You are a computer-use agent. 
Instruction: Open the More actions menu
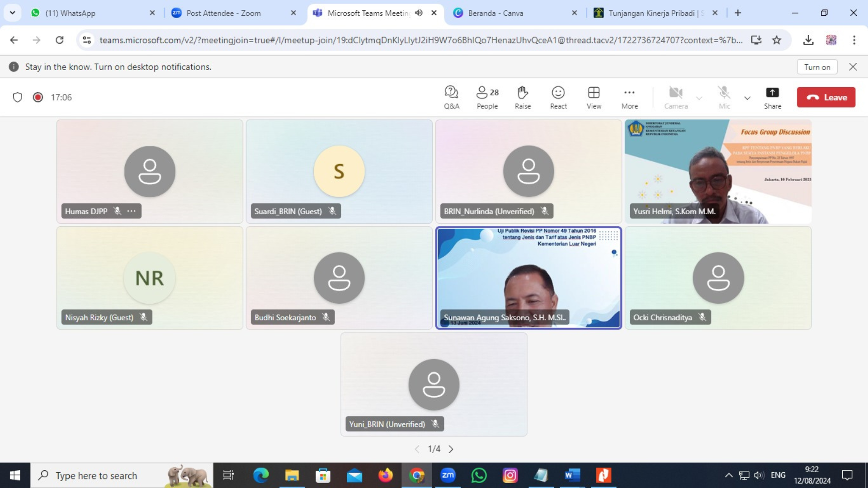coord(630,97)
